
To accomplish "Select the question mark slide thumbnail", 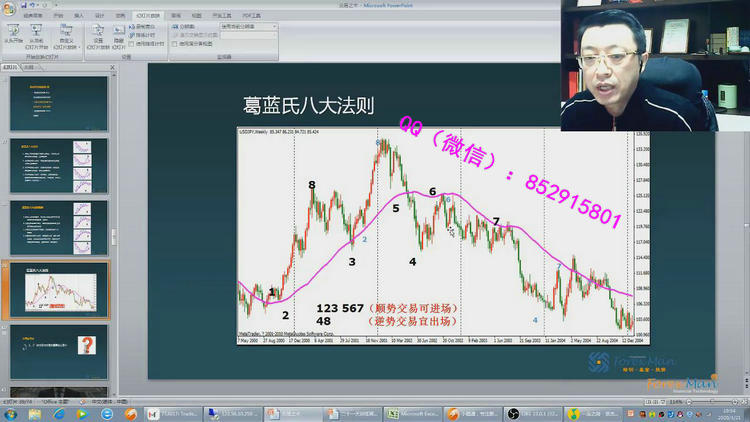I will click(60, 352).
